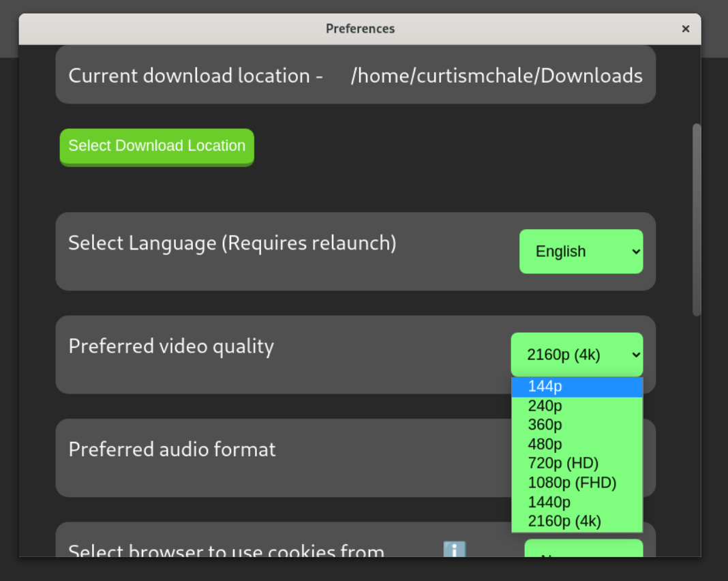The width and height of the screenshot is (728, 581).
Task: Pick the 1440p quality option
Action: pyautogui.click(x=577, y=503)
